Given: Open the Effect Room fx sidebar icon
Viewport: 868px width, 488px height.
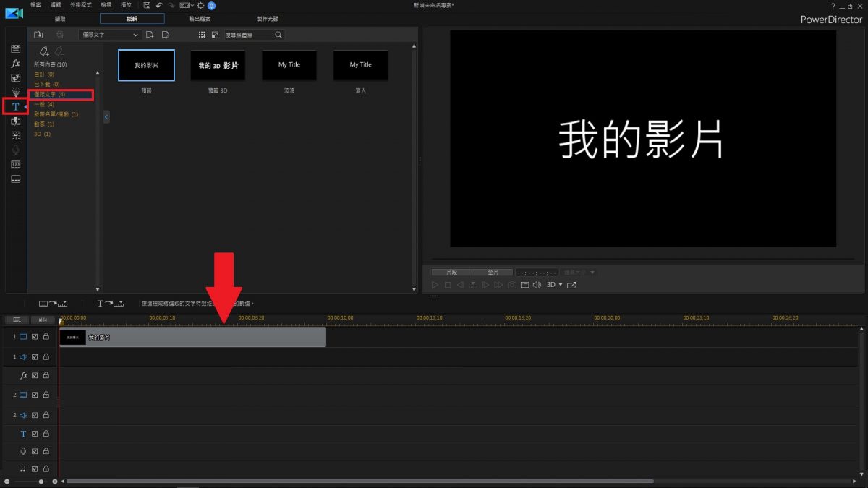Looking at the screenshot, I should (x=15, y=64).
